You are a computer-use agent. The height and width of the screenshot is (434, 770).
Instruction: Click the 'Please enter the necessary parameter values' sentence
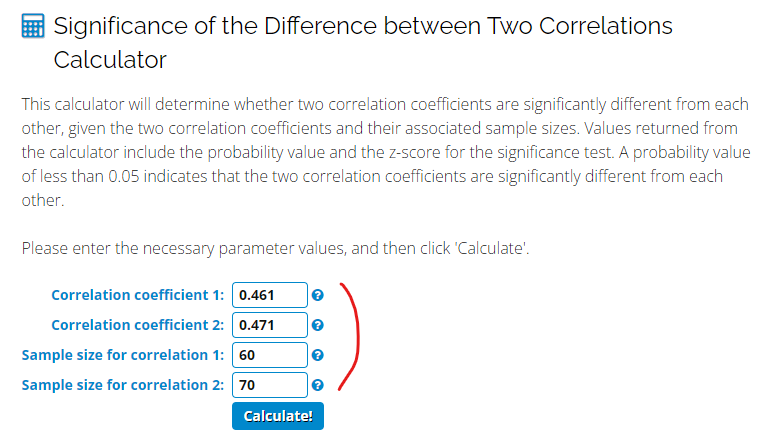point(275,248)
